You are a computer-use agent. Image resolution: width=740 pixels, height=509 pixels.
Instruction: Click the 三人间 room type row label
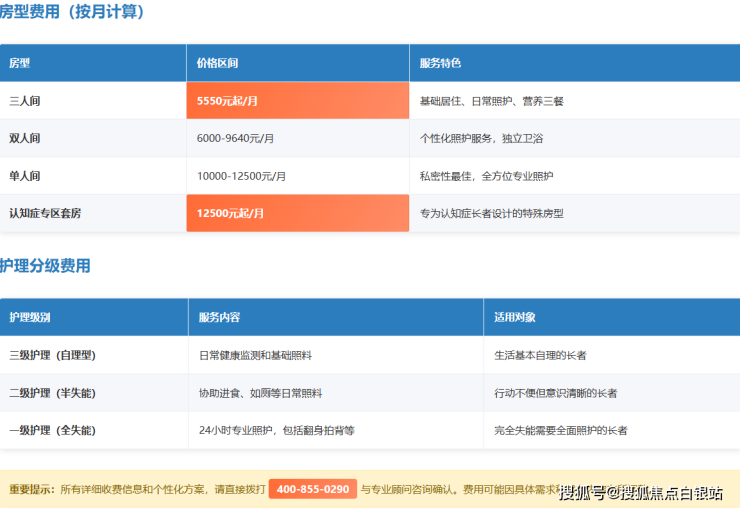point(24,101)
